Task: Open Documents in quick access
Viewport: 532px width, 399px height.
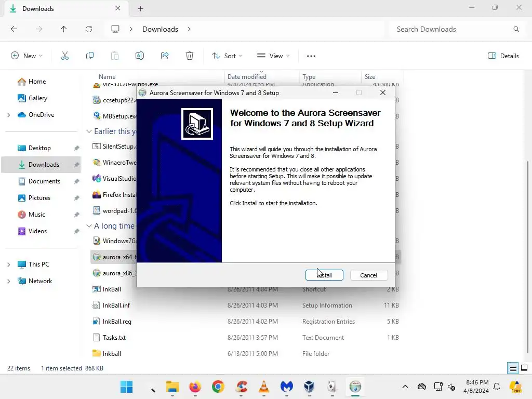Action: point(44,181)
